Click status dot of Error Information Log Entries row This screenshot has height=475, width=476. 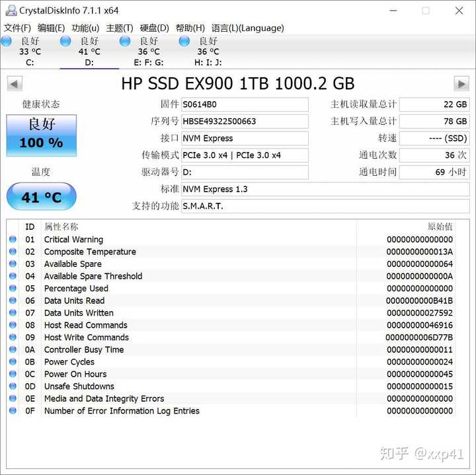pyautogui.click(x=13, y=411)
